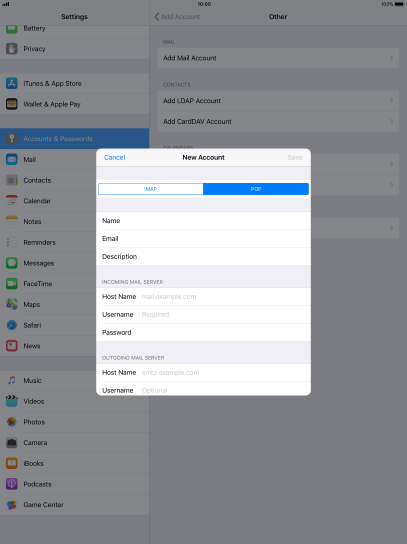The image size is (407, 544).
Task: Switch account type to IMAP
Action: [x=151, y=189]
